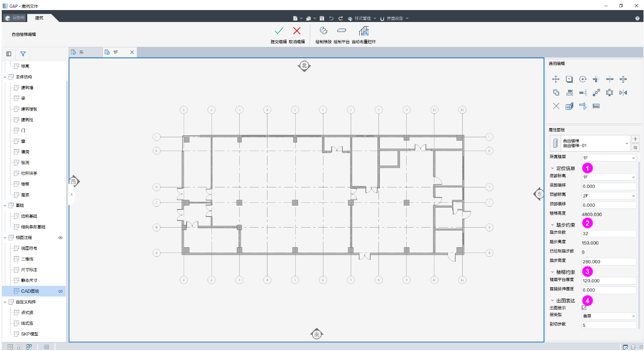Click the 底部偏移 input field
The width and height of the screenshot is (644, 351).
coord(609,186)
